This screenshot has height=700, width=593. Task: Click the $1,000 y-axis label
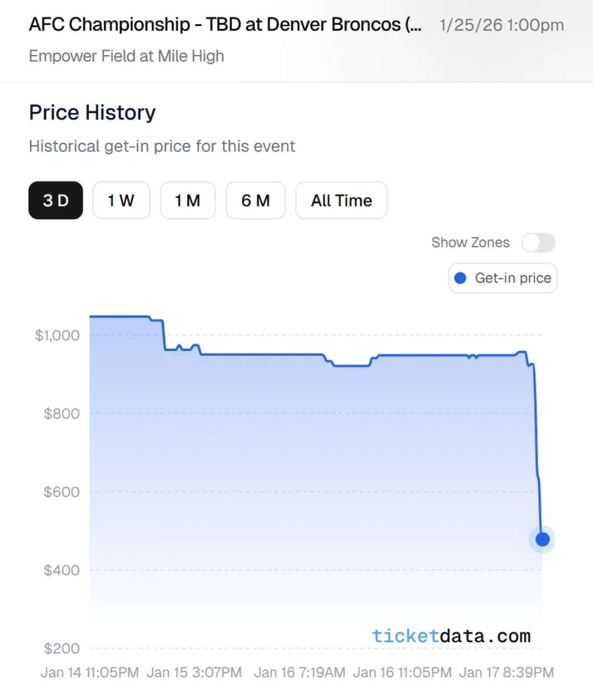[57, 335]
